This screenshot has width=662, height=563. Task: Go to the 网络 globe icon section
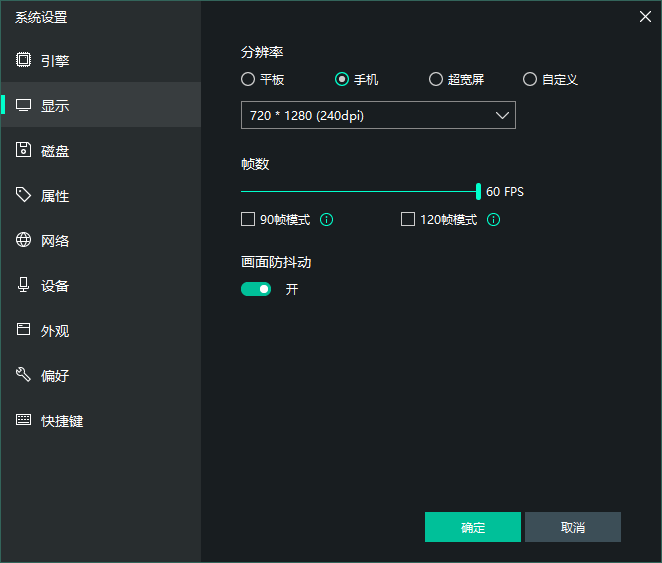[x=23, y=239]
